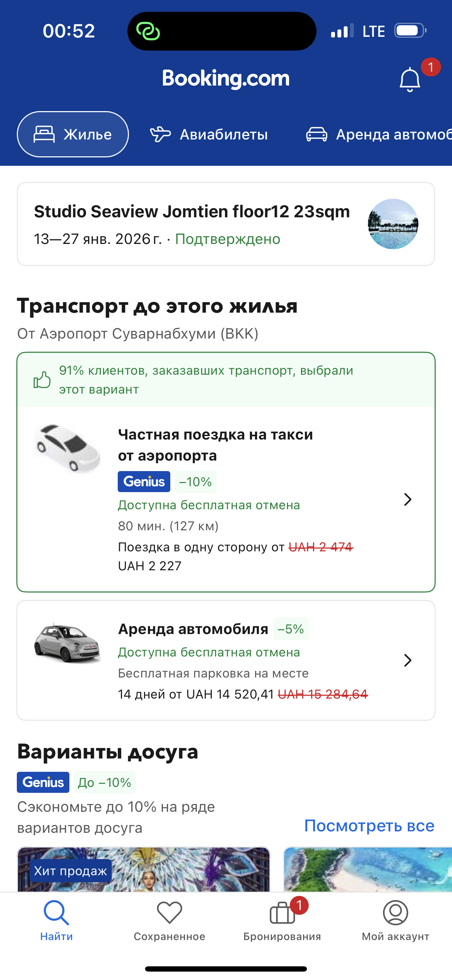Tap the taxi car image
Screen dimensions: 452x980
click(x=67, y=449)
